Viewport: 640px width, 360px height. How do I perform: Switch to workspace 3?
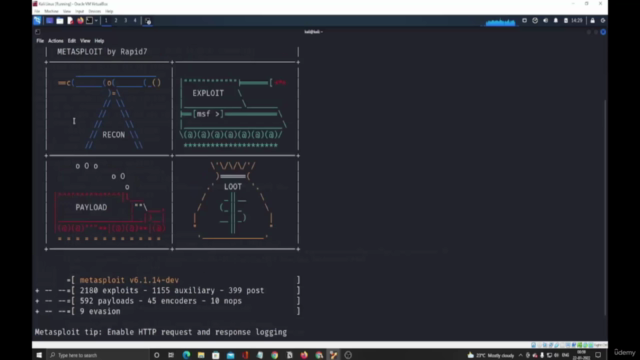(x=125, y=20)
